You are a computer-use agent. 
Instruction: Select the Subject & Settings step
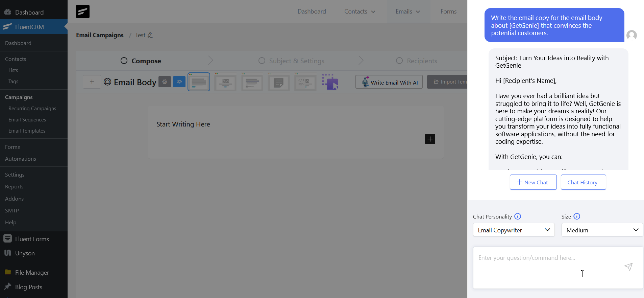[x=291, y=61]
